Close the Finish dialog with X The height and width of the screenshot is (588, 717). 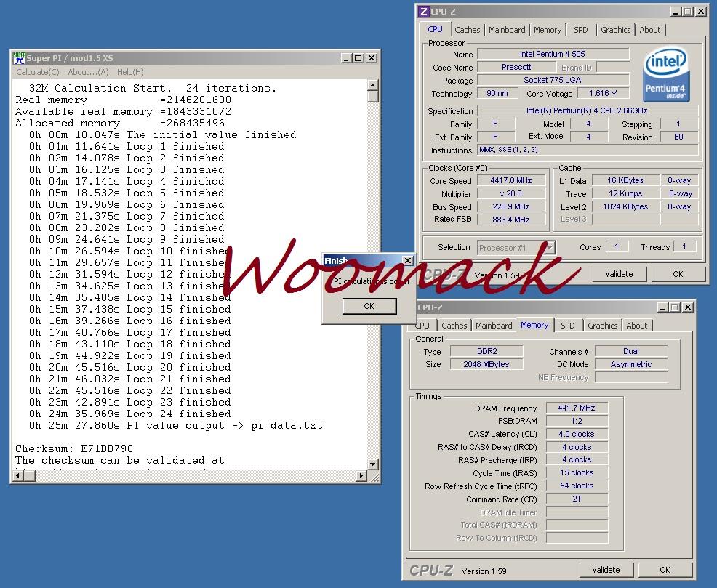pyautogui.click(x=407, y=260)
